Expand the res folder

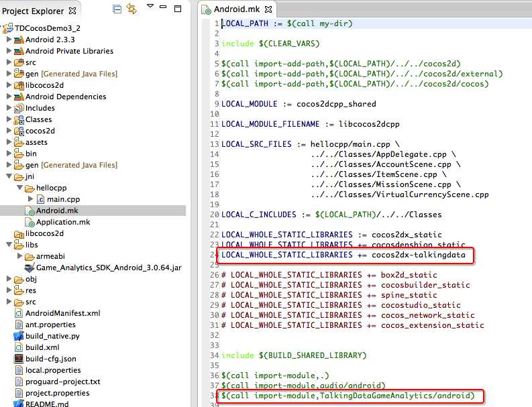click(x=9, y=290)
